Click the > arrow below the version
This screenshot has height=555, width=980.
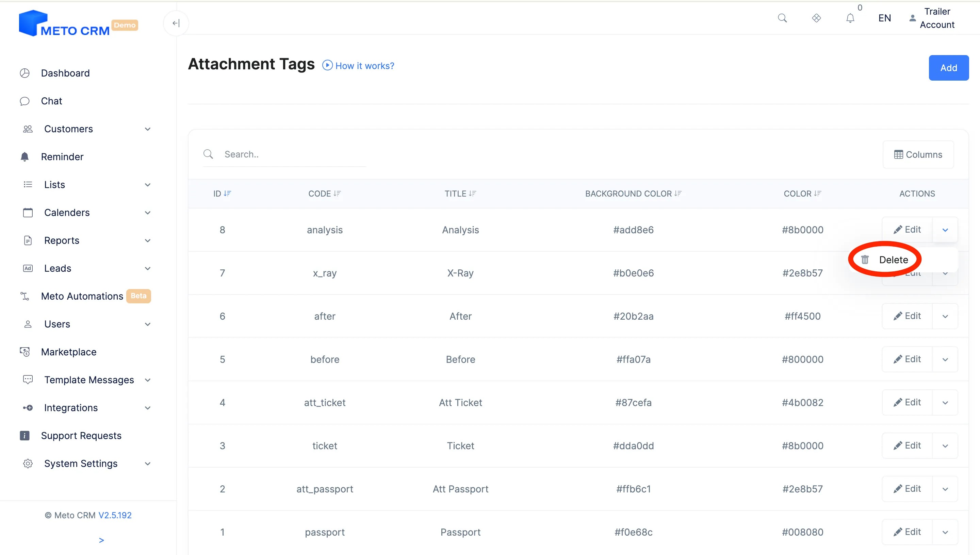click(x=101, y=540)
